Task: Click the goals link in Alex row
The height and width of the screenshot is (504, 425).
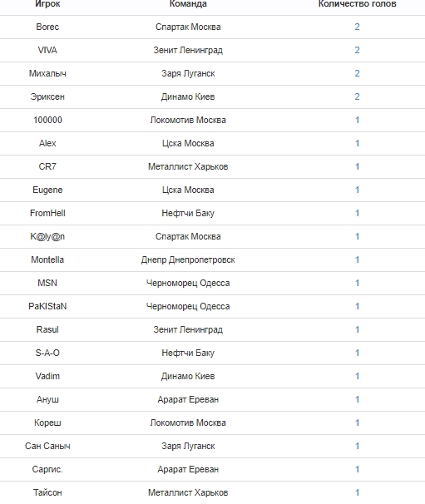Action: pos(357,143)
